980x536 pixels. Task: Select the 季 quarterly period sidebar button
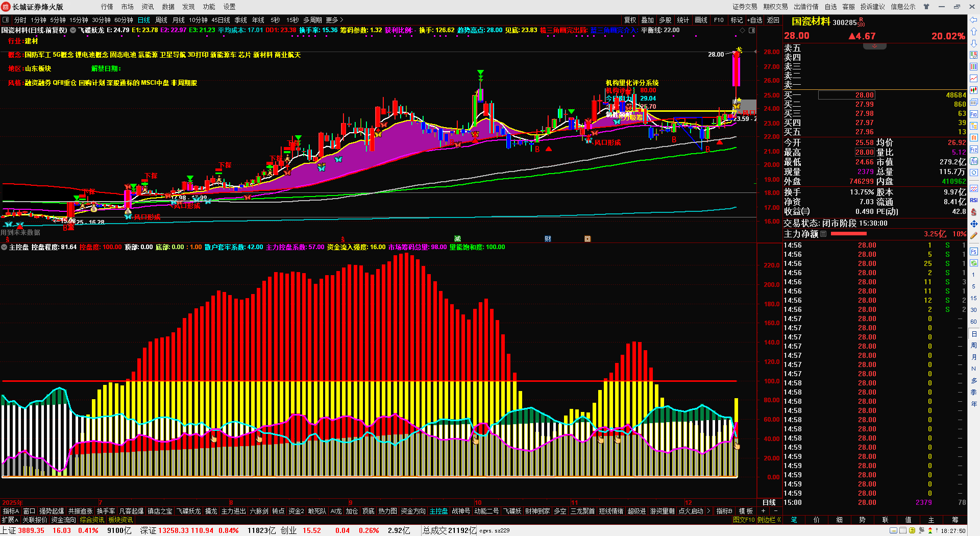(x=973, y=392)
